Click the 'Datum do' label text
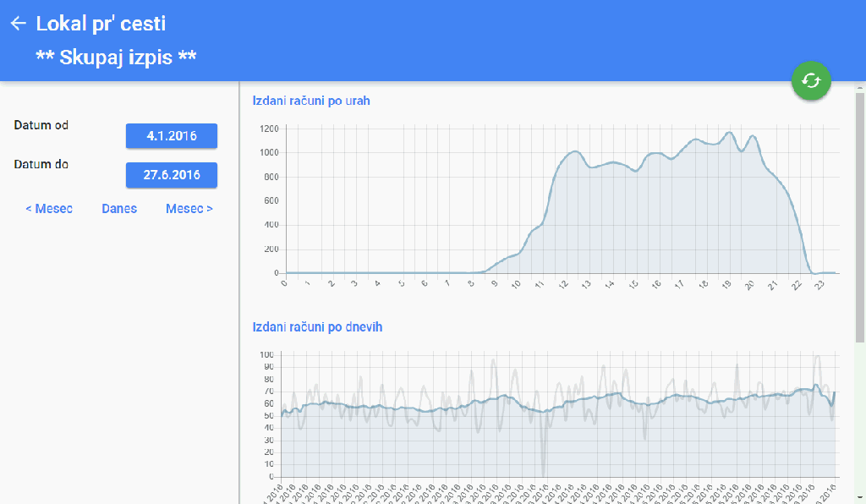This screenshot has height=504, width=866. click(x=41, y=164)
